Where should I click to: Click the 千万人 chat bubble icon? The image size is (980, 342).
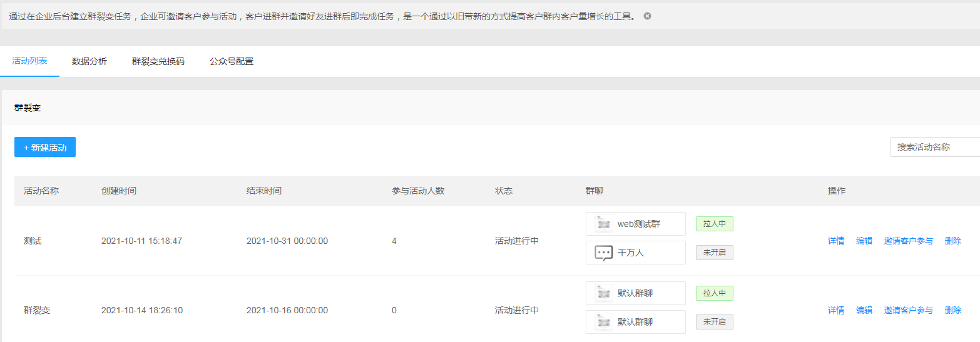[603, 253]
